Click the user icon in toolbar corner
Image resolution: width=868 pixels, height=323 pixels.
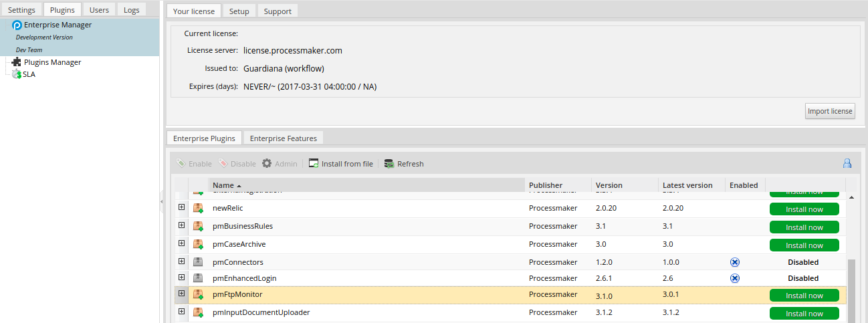pyautogui.click(x=847, y=163)
